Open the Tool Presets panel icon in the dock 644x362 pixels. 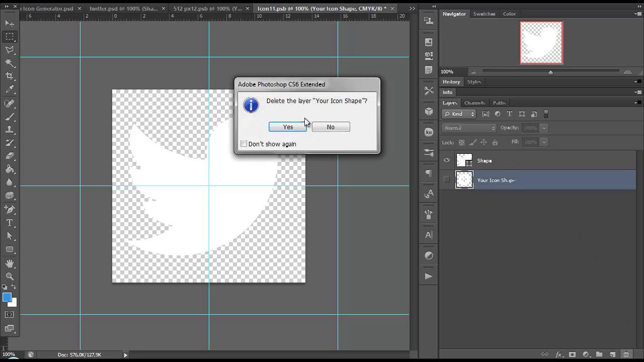428,21
